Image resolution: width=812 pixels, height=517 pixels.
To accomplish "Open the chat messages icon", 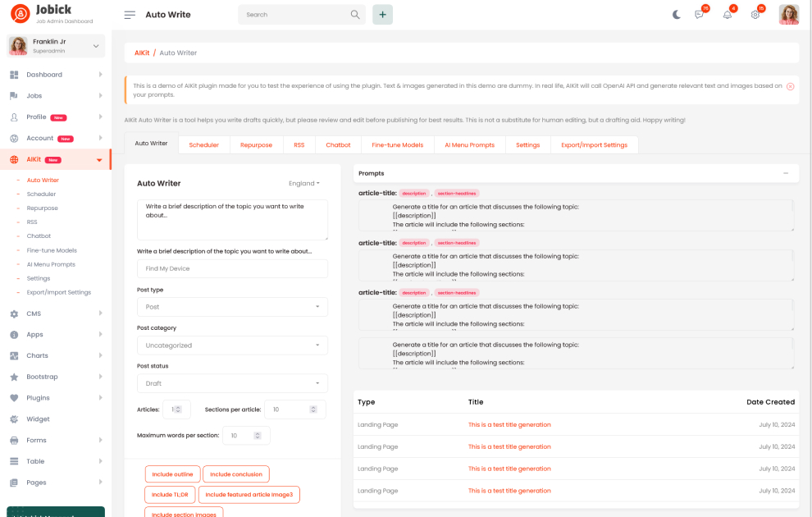I will click(x=700, y=15).
